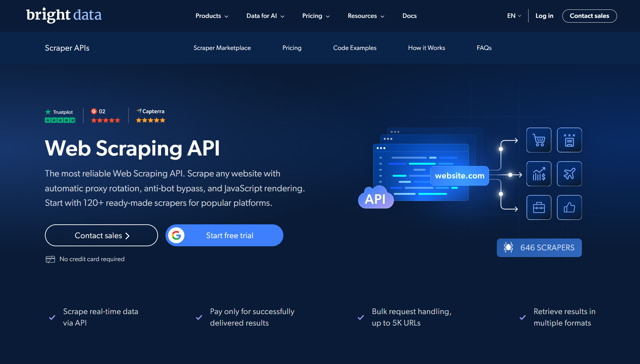Click the thumbs-up social scraper icon
640x364 pixels.
pyautogui.click(x=569, y=207)
